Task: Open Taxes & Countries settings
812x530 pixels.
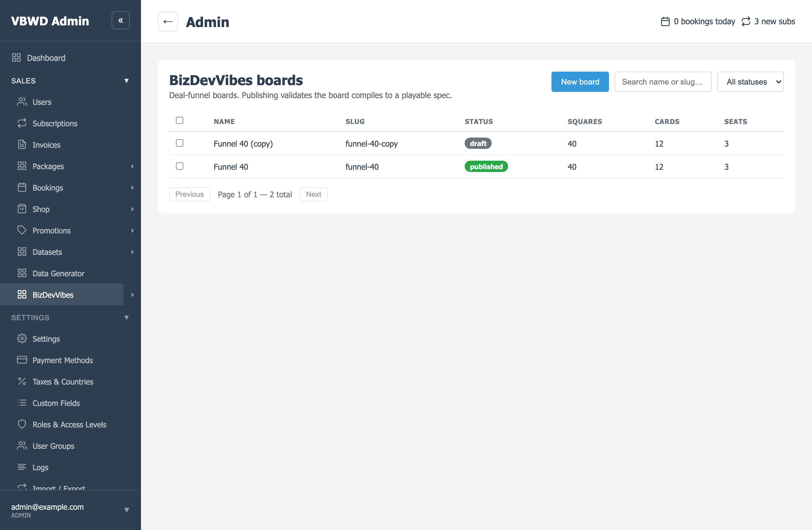Action: [63, 382]
